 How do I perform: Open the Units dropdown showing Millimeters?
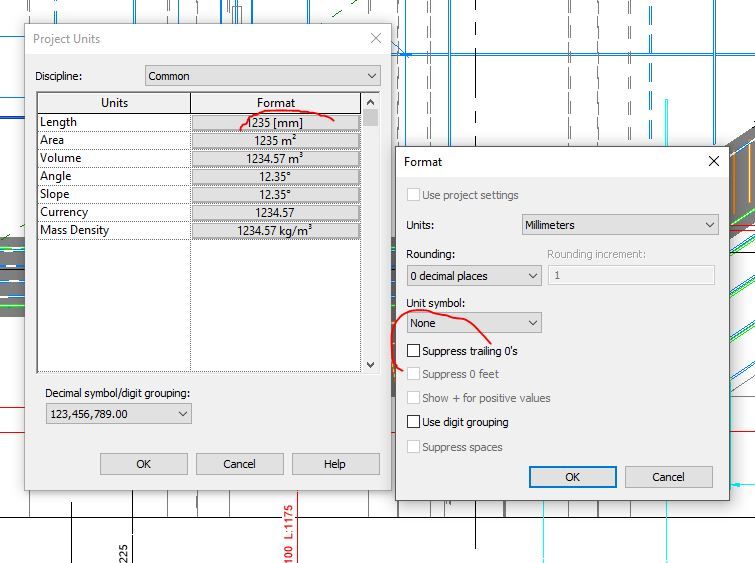pyautogui.click(x=620, y=225)
